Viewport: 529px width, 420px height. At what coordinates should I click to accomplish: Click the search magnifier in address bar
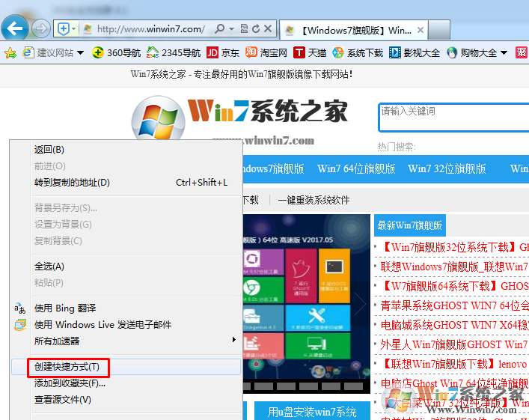coord(219,28)
